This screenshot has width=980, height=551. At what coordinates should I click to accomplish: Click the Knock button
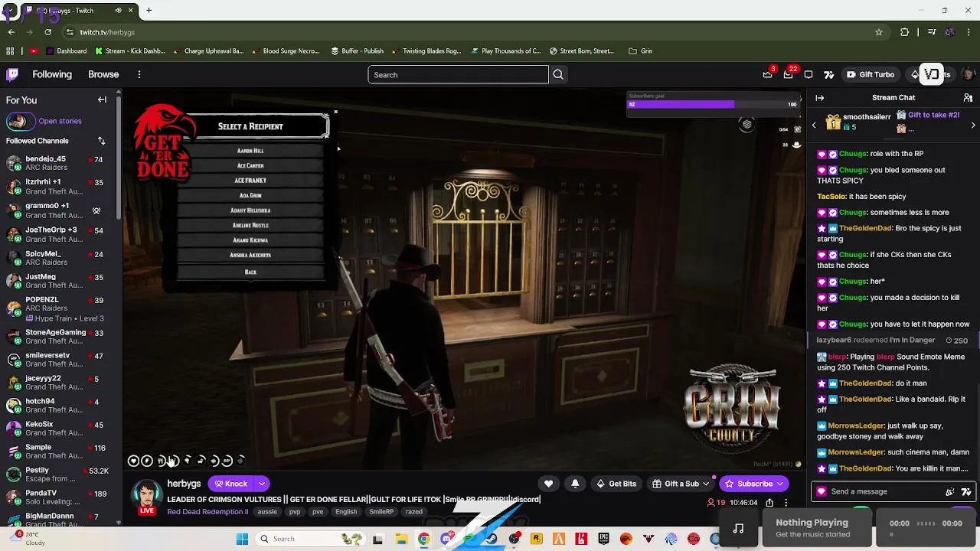click(x=230, y=484)
